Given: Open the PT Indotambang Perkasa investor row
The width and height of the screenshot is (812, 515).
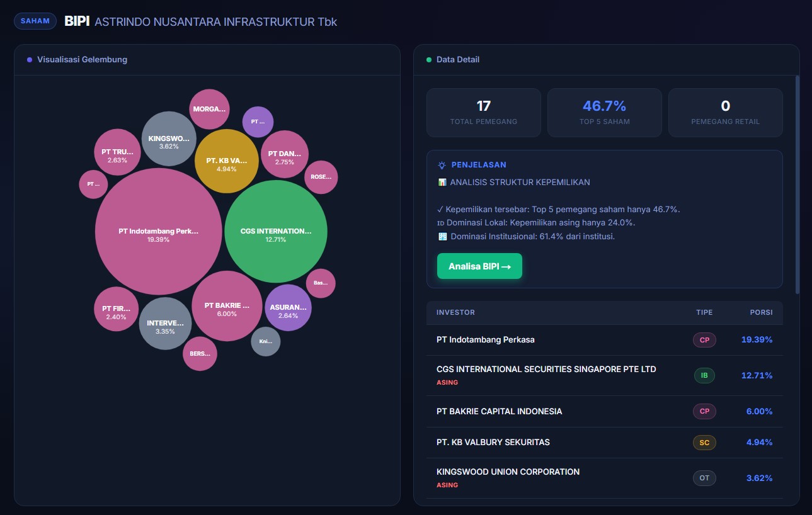Looking at the screenshot, I should pyautogui.click(x=605, y=340).
